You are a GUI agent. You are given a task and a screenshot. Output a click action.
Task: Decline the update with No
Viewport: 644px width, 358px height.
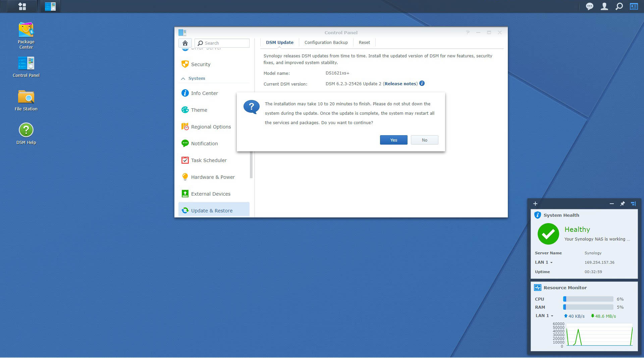pyautogui.click(x=424, y=140)
